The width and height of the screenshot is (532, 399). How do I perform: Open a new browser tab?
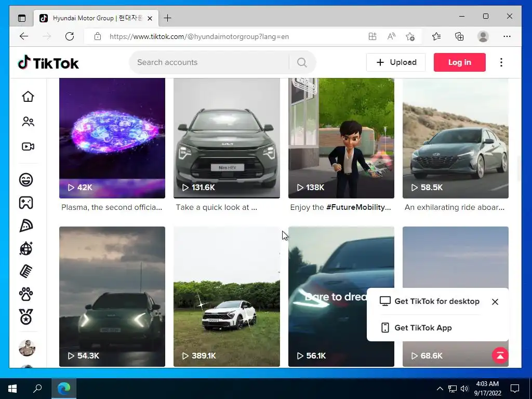click(x=167, y=18)
